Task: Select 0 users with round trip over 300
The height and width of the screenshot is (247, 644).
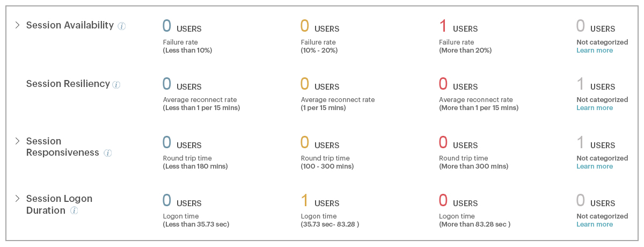Action: (x=458, y=142)
